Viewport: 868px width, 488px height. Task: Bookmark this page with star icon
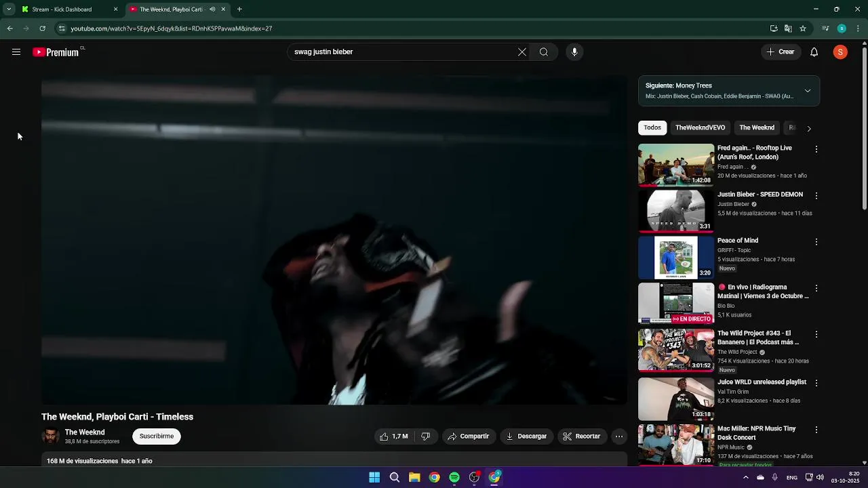(803, 28)
